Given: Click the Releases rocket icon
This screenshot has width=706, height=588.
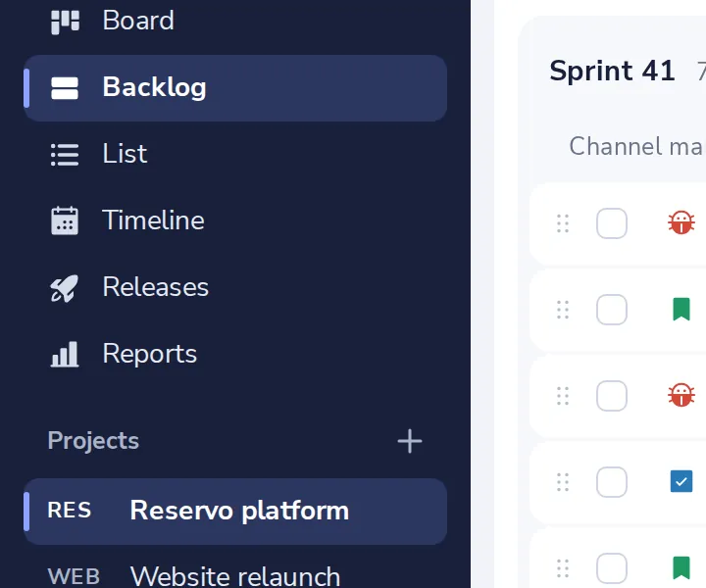Looking at the screenshot, I should tap(64, 288).
